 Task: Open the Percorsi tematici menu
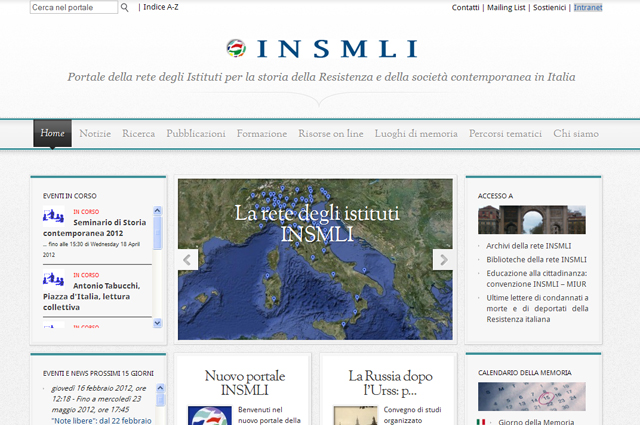pyautogui.click(x=505, y=134)
